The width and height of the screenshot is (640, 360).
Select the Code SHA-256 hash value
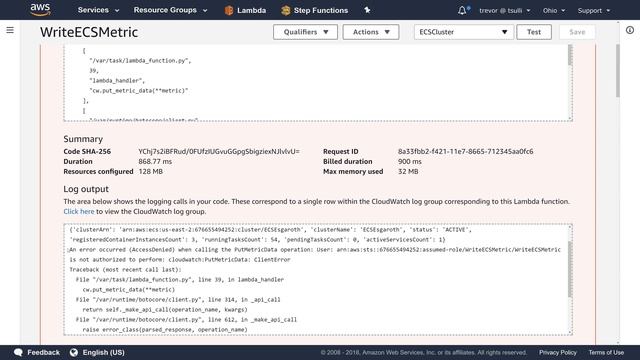219,151
